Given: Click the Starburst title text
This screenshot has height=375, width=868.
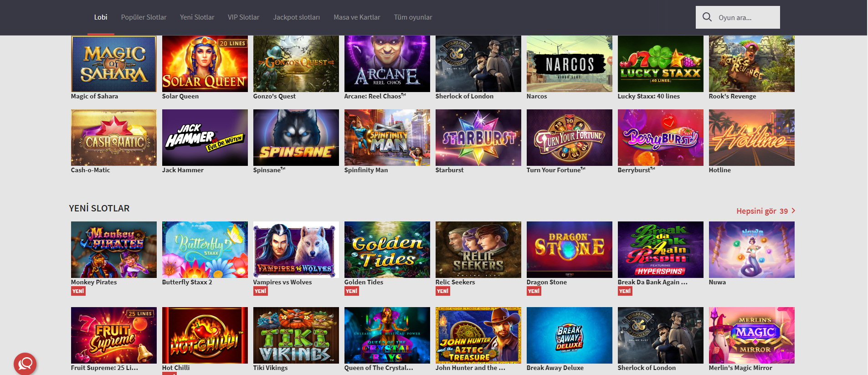Looking at the screenshot, I should click(449, 170).
